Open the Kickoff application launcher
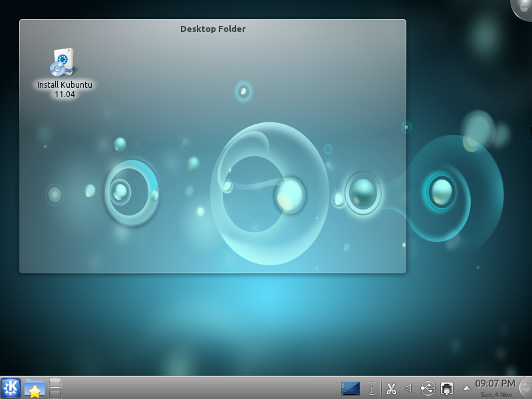Image resolution: width=532 pixels, height=399 pixels. 11,388
